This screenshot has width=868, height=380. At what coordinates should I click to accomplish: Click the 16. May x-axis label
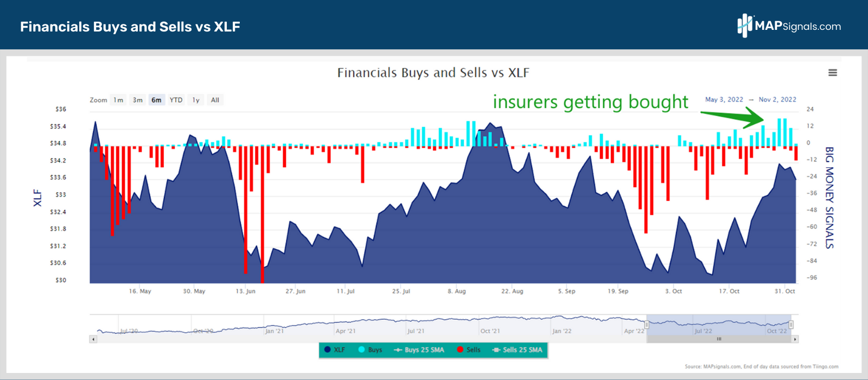(140, 292)
